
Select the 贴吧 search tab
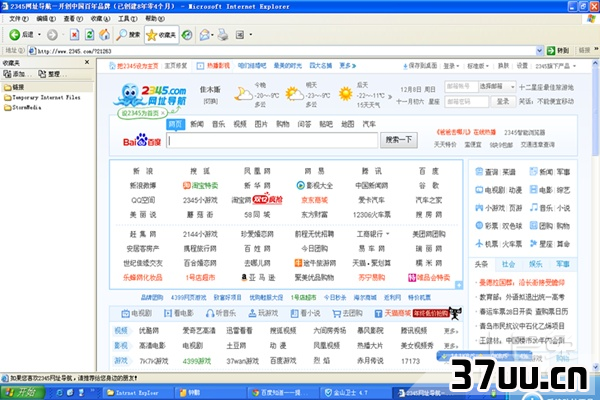tap(326, 124)
